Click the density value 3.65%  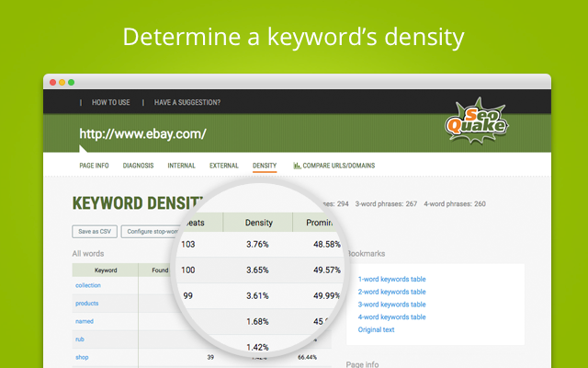pos(257,270)
